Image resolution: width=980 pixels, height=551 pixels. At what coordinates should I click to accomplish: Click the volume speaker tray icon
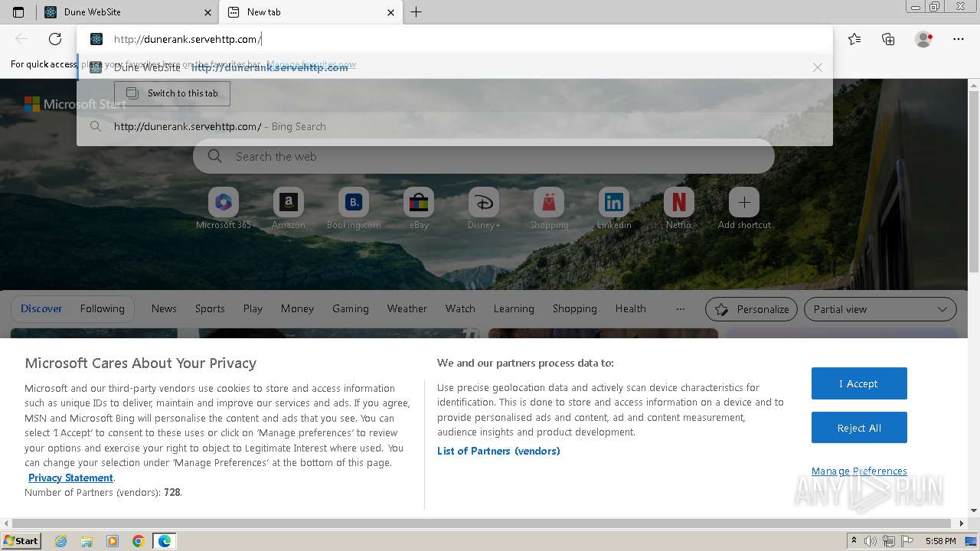pos(871,541)
